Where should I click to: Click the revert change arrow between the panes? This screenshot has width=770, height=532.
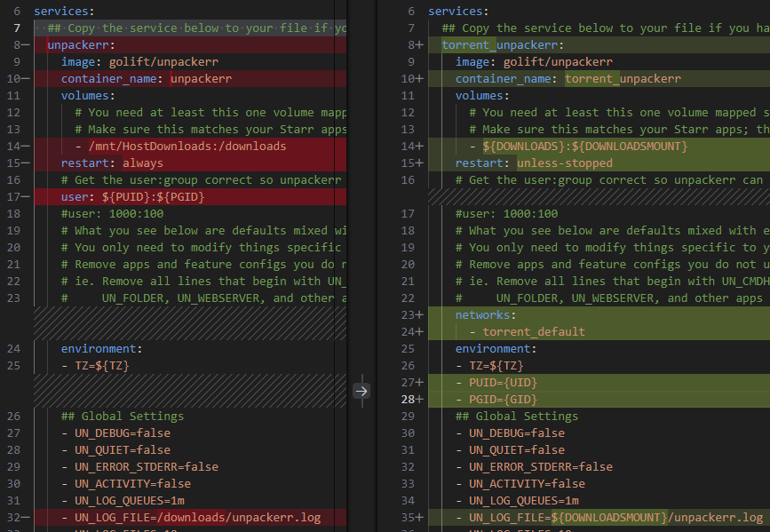point(361,391)
